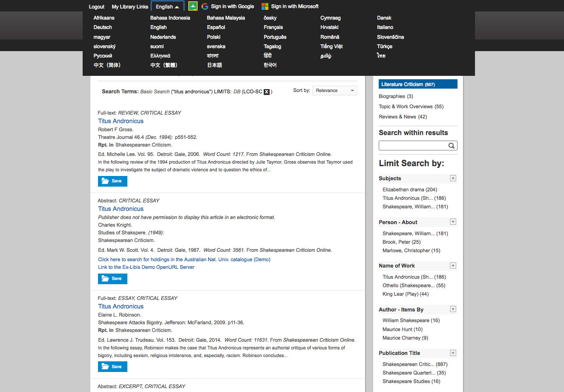Click Australian Nat. Univ. catalogue holdings link
The width and height of the screenshot is (564, 392).
pos(184,259)
